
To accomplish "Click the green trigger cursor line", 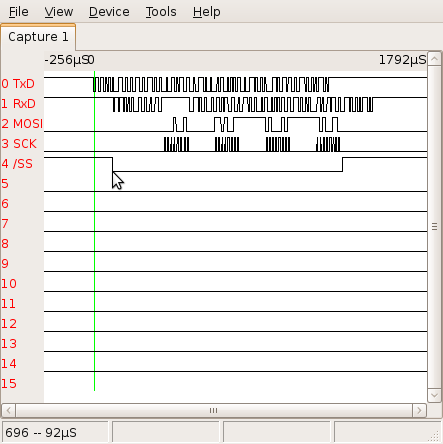I will [x=95, y=231].
